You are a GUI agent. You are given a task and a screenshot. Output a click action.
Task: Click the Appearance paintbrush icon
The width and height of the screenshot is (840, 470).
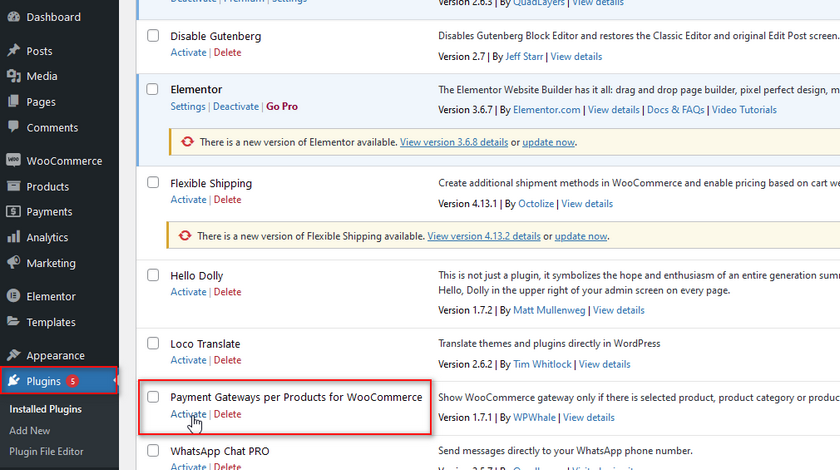click(13, 355)
